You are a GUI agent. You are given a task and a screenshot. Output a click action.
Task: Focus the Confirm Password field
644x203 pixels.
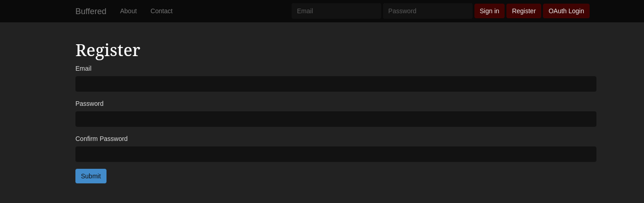pos(335,154)
